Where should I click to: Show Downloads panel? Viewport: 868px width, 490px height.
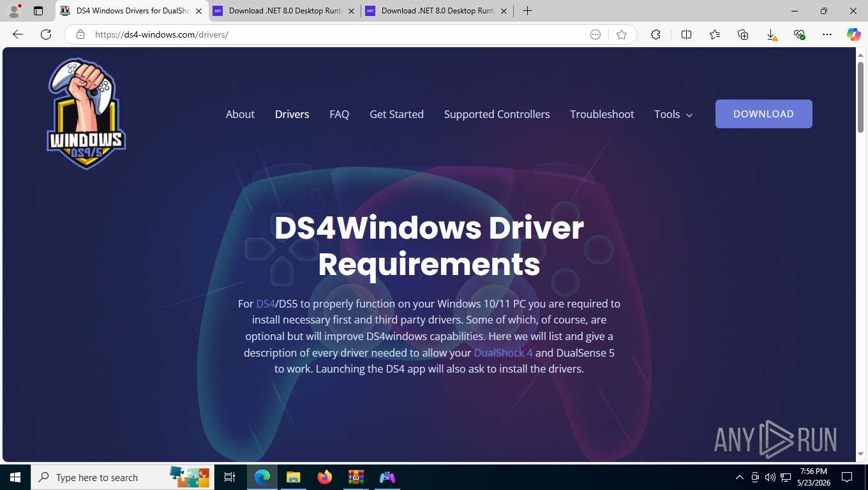pyautogui.click(x=771, y=34)
